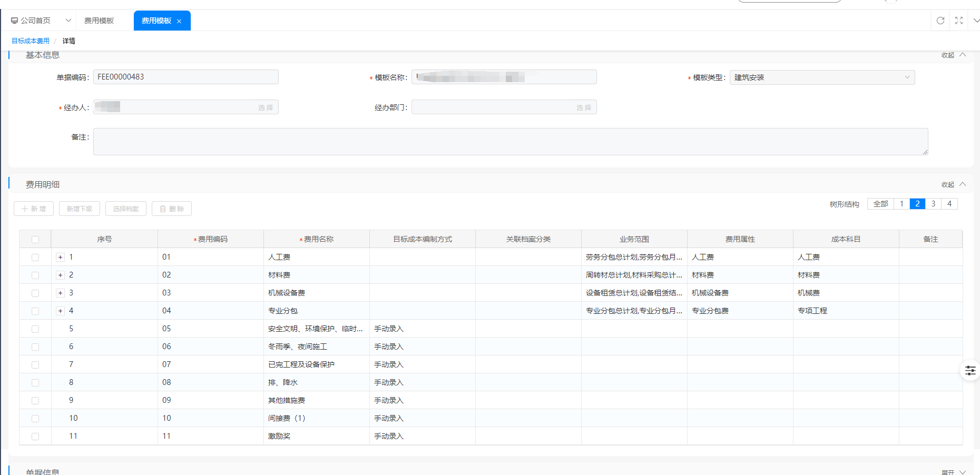This screenshot has width=980, height=475.
Task: Collapse the 费用明细 section
Action: [x=954, y=184]
